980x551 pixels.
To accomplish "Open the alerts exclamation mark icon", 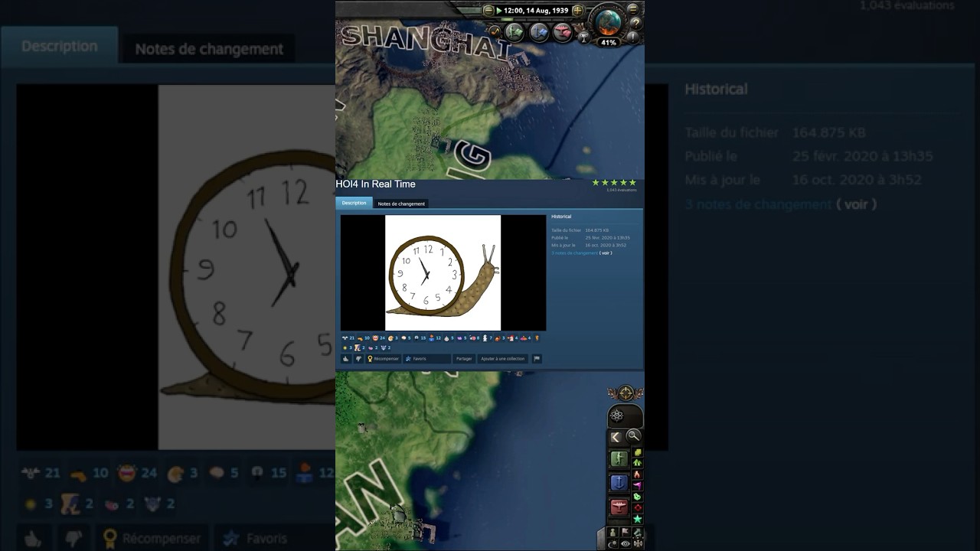I will pos(633,37).
